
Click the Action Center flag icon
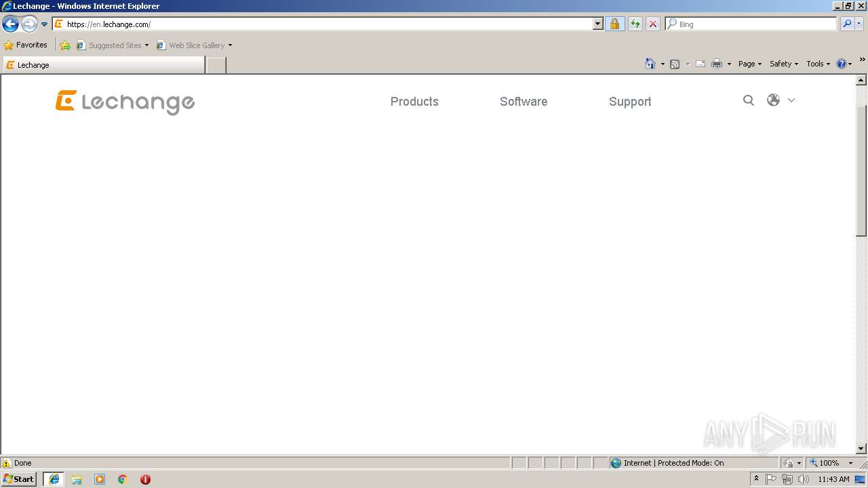click(771, 479)
